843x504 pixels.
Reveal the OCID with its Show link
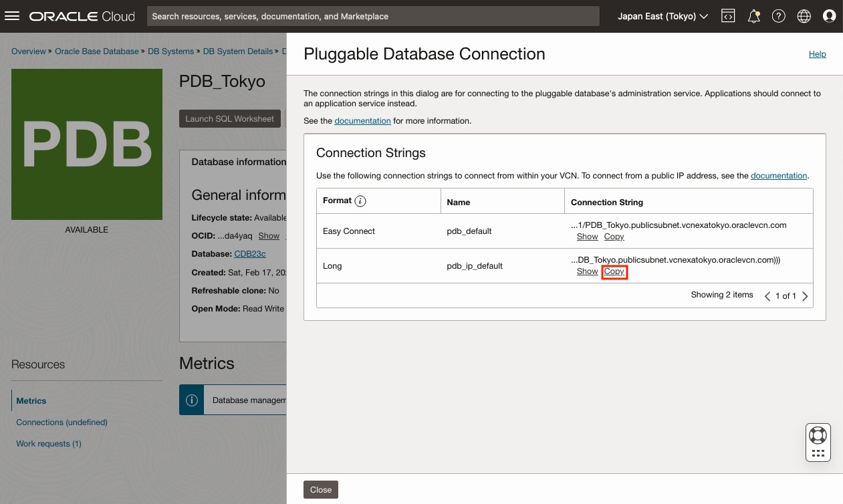click(x=269, y=236)
